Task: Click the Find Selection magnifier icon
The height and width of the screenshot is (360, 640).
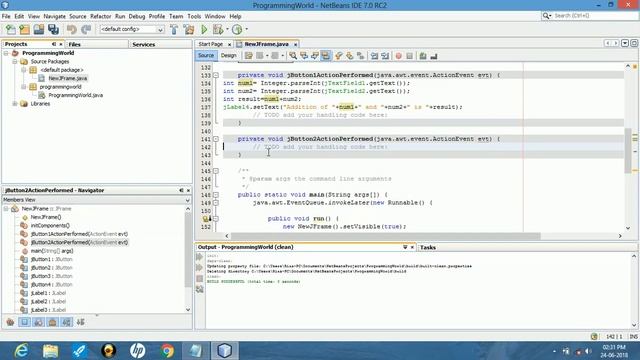Action: [293, 56]
